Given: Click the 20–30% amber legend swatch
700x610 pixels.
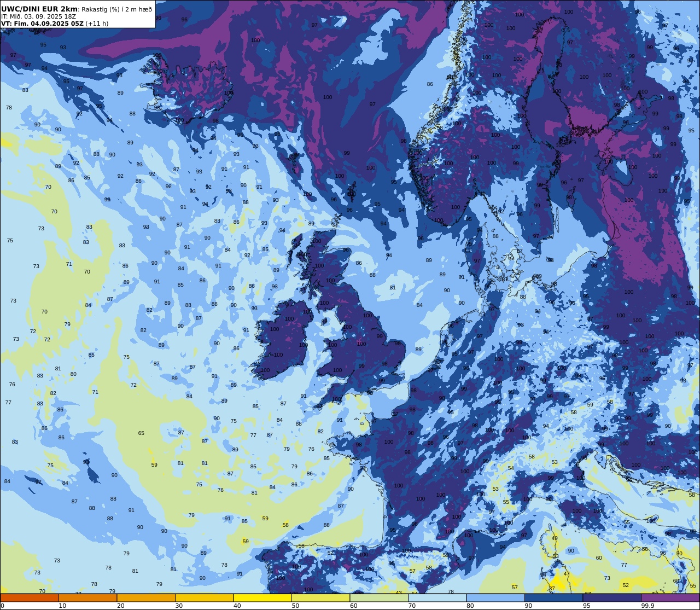Looking at the screenshot, I should click(146, 597).
